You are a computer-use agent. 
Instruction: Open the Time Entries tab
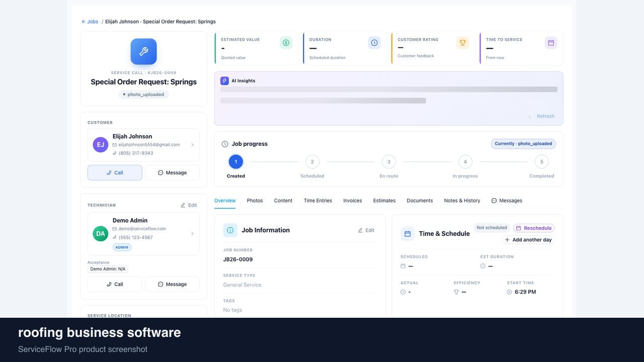[318, 201]
